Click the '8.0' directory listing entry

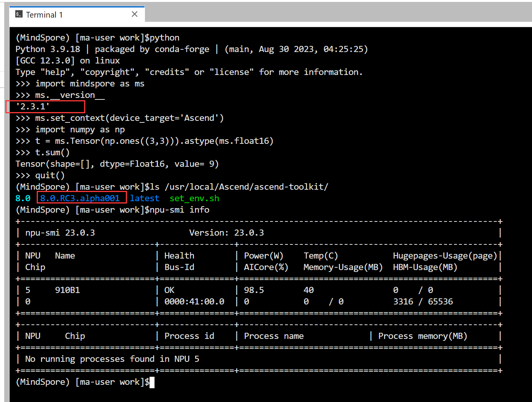click(23, 198)
